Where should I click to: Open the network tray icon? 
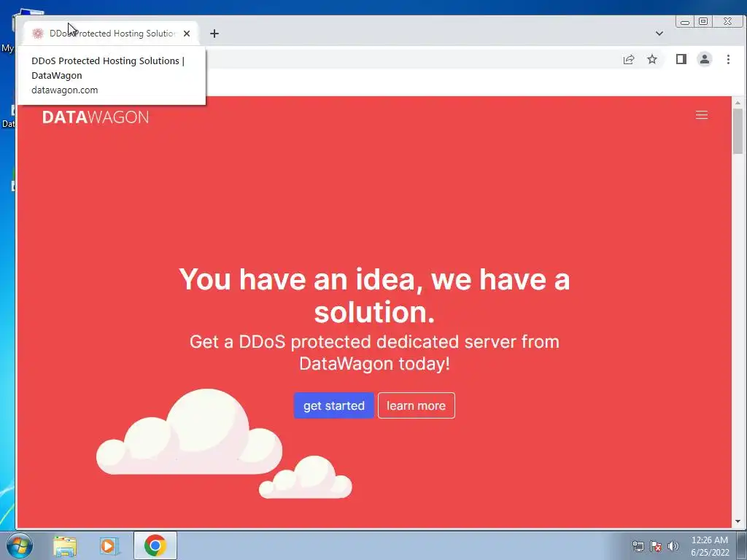pos(638,546)
